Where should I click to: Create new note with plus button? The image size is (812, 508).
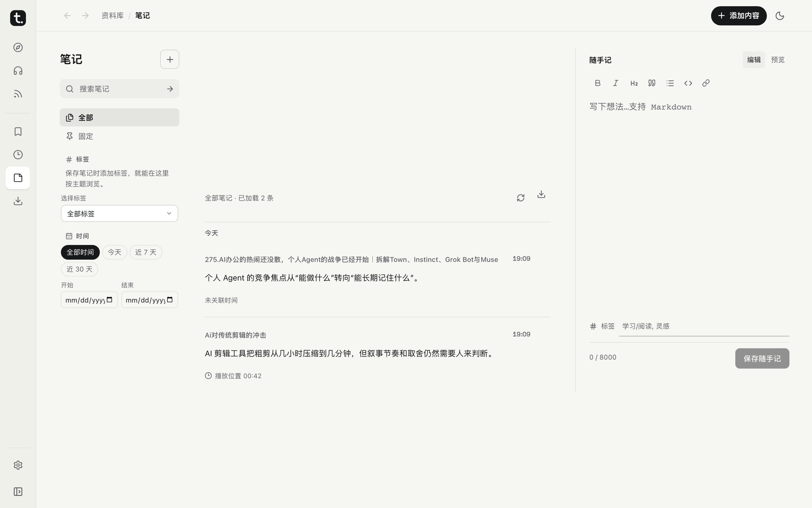(x=170, y=59)
